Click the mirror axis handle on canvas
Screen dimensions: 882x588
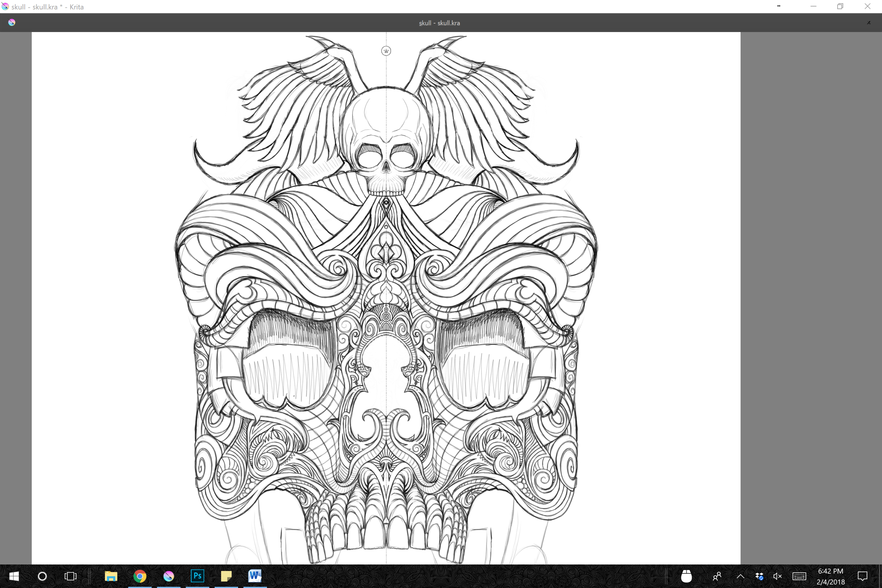coord(386,51)
